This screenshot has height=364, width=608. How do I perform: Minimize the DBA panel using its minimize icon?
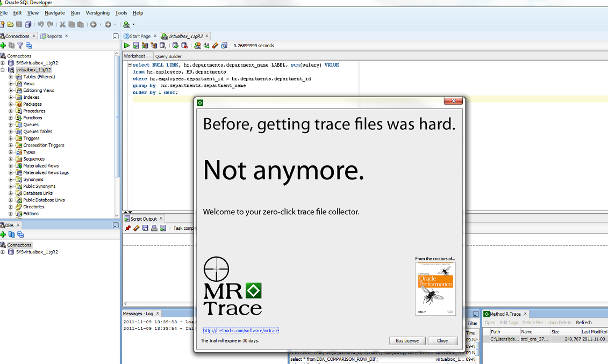pyautogui.click(x=116, y=225)
